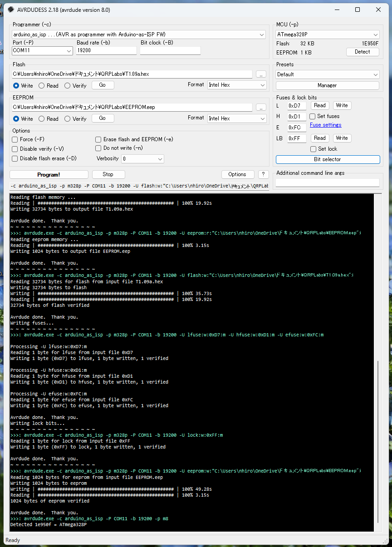Open the Flash Format dropdown

[237, 85]
